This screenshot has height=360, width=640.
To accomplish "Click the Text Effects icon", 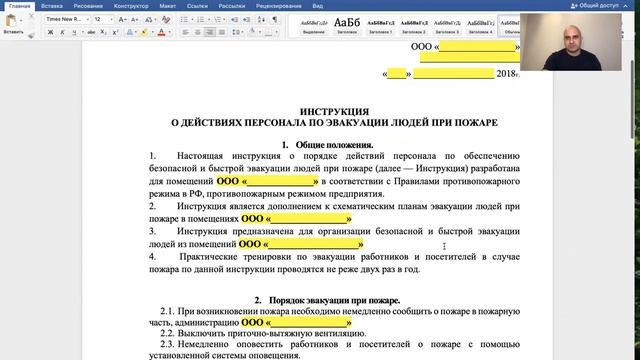I will pos(129,32).
